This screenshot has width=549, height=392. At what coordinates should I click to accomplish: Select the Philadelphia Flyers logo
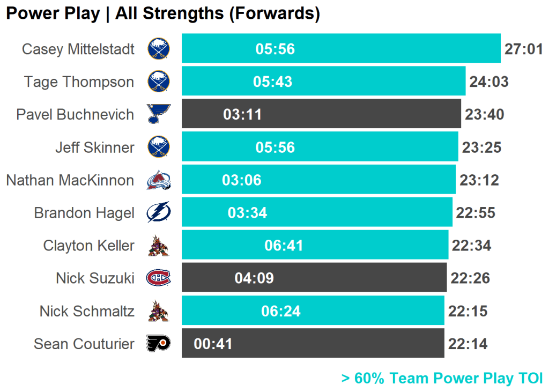159,344
